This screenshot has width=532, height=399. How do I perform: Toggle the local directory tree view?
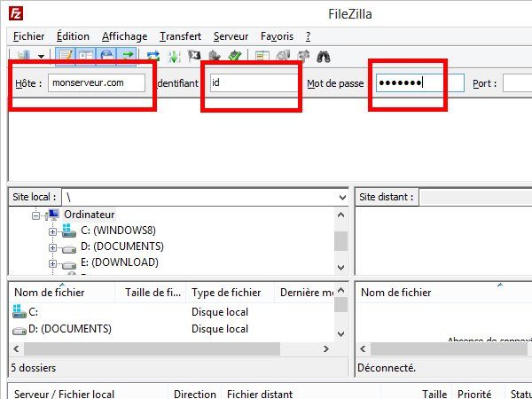point(86,56)
